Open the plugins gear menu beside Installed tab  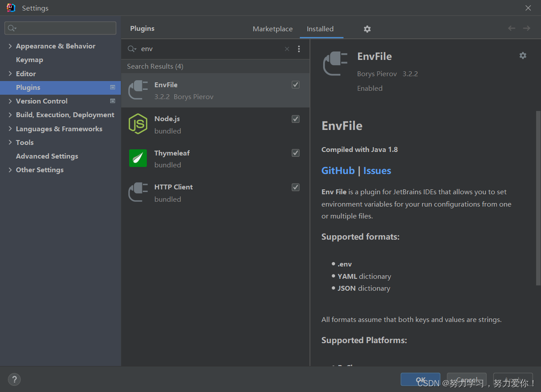pos(367,29)
